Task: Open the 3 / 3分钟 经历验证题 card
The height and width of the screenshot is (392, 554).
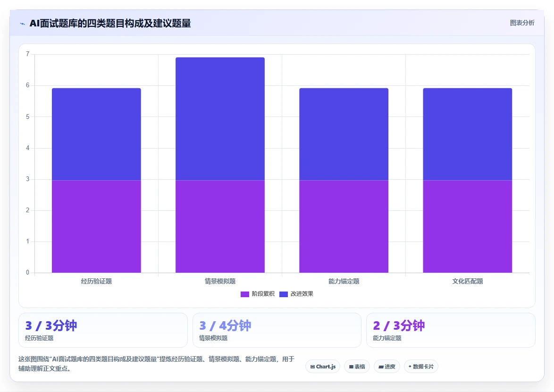Action: coord(103,330)
